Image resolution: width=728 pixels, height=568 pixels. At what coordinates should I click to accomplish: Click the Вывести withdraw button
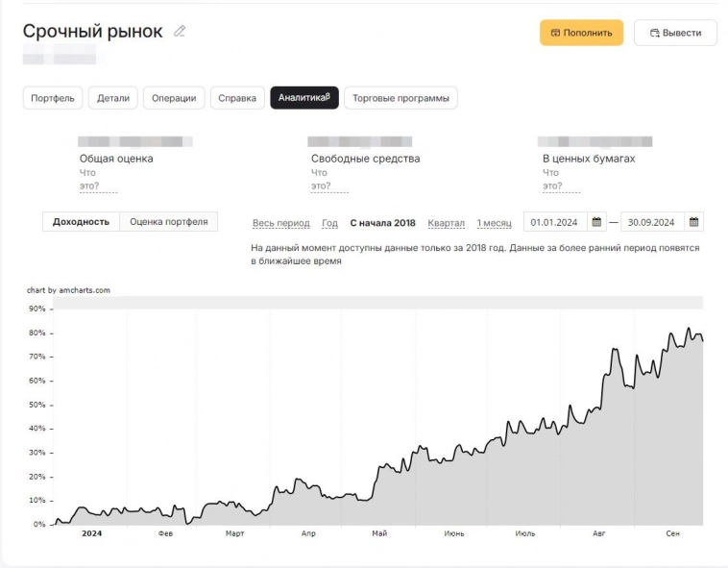pyautogui.click(x=675, y=33)
